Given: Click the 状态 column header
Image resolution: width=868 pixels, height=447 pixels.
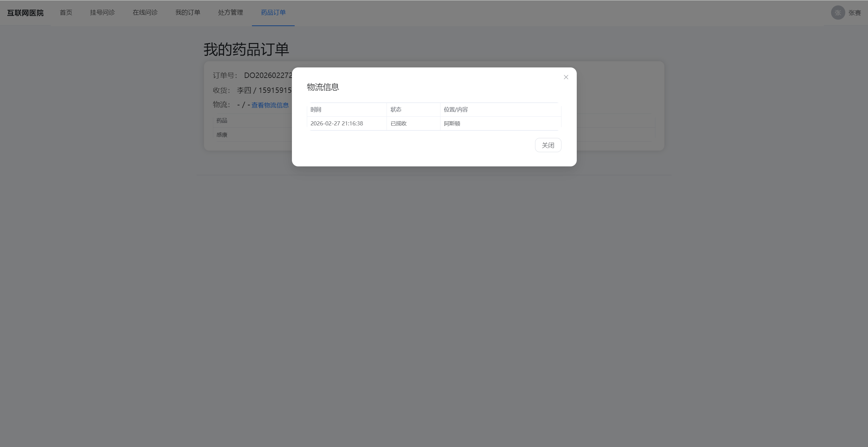Looking at the screenshot, I should [x=396, y=109].
